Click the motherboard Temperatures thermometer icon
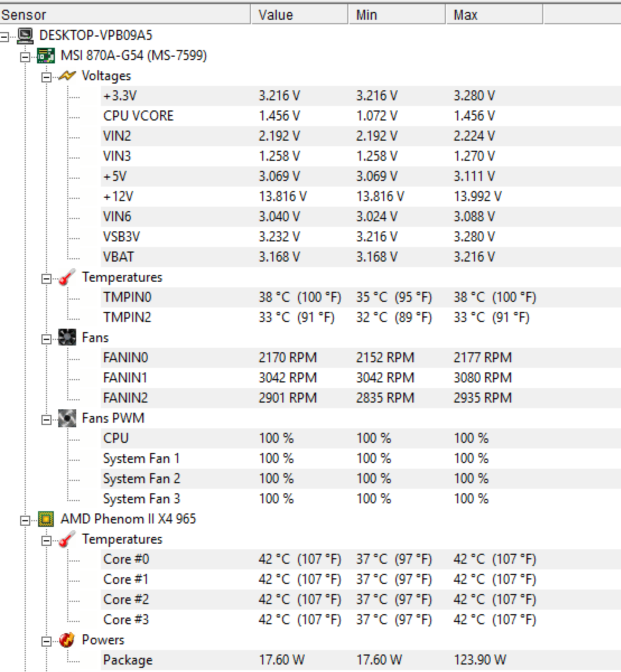 [67, 278]
